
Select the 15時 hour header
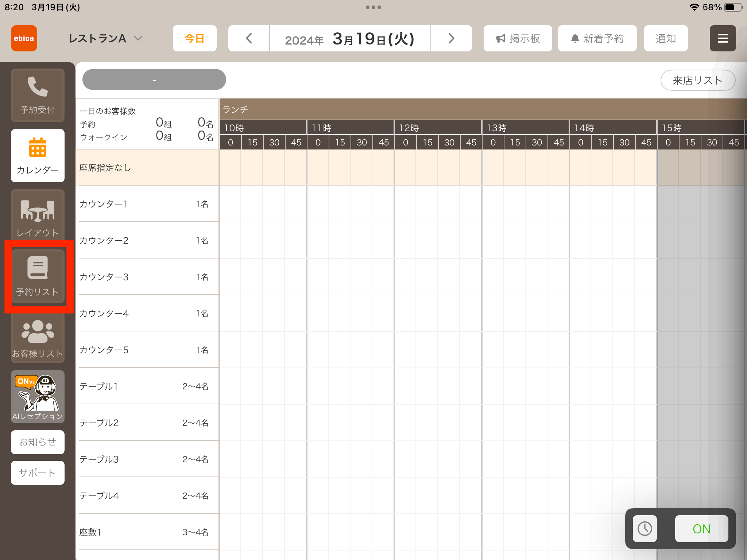(x=701, y=128)
